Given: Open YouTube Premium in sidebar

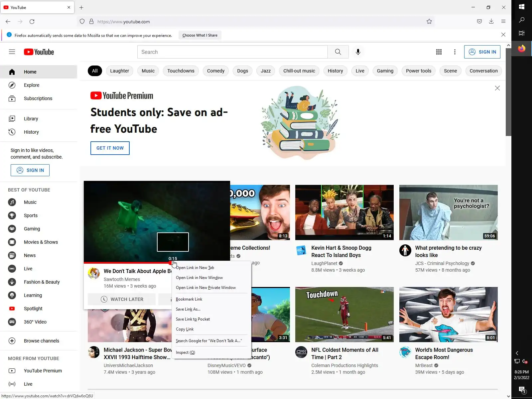Looking at the screenshot, I should [39, 371].
